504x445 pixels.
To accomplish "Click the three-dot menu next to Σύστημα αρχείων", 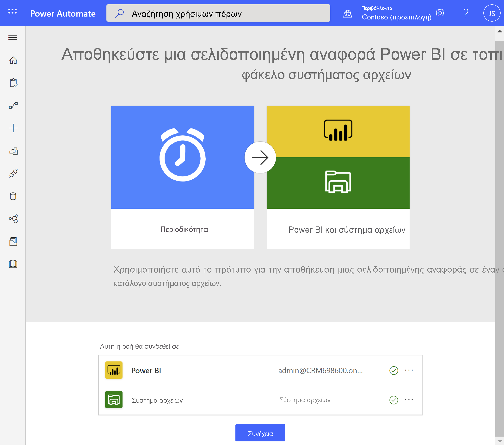I will click(409, 399).
